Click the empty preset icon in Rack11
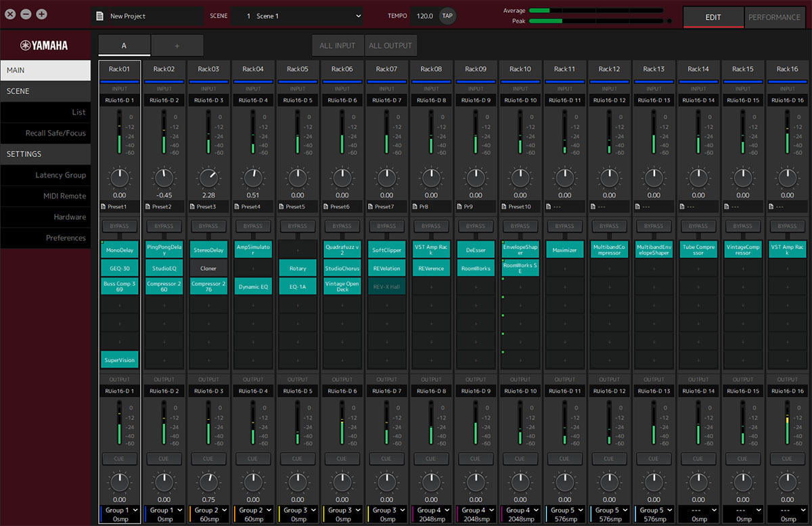The image size is (812, 526). 549,206
